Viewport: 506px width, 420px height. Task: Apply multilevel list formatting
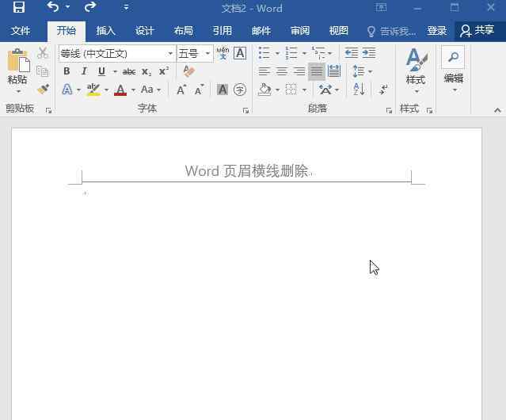pyautogui.click(x=319, y=53)
